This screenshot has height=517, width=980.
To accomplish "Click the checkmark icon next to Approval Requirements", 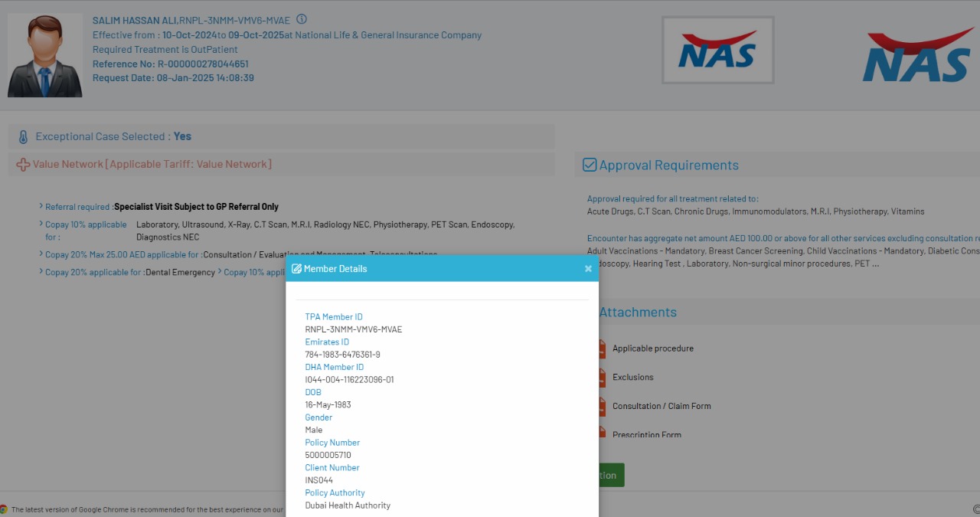I will 590,165.
